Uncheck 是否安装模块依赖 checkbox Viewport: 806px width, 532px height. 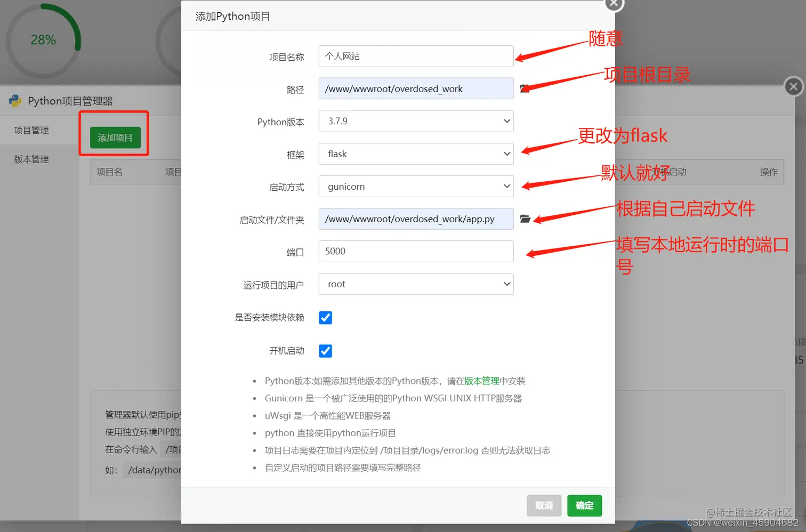(x=325, y=317)
